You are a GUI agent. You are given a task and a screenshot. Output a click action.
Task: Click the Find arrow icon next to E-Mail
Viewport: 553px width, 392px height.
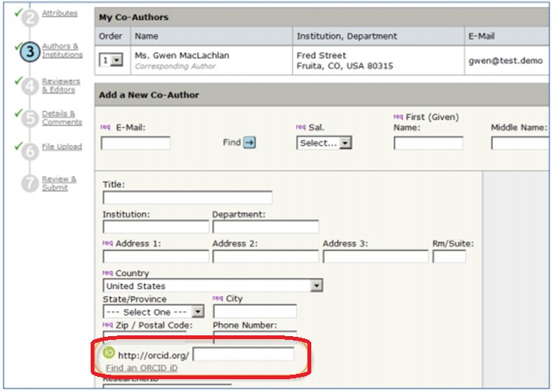(x=249, y=142)
